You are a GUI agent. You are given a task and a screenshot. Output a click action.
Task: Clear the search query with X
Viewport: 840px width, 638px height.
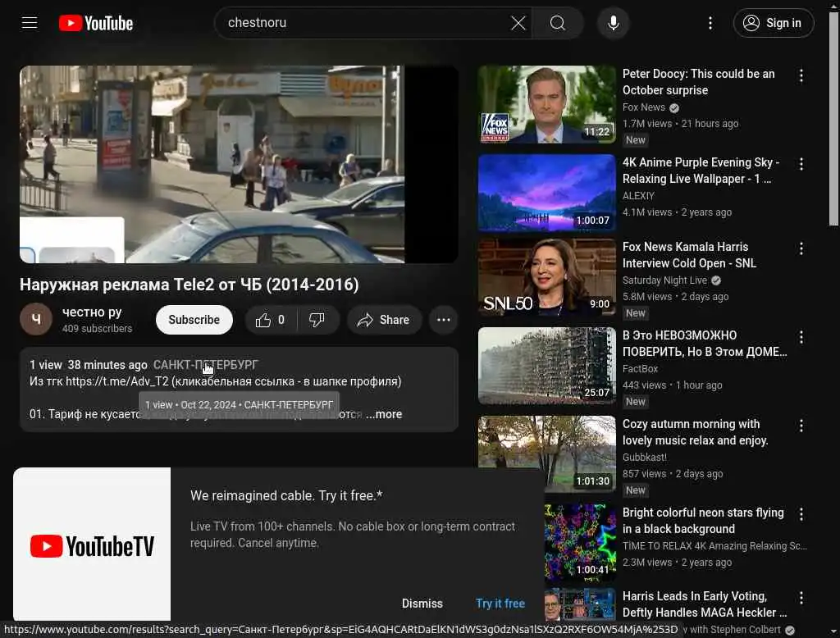point(518,23)
